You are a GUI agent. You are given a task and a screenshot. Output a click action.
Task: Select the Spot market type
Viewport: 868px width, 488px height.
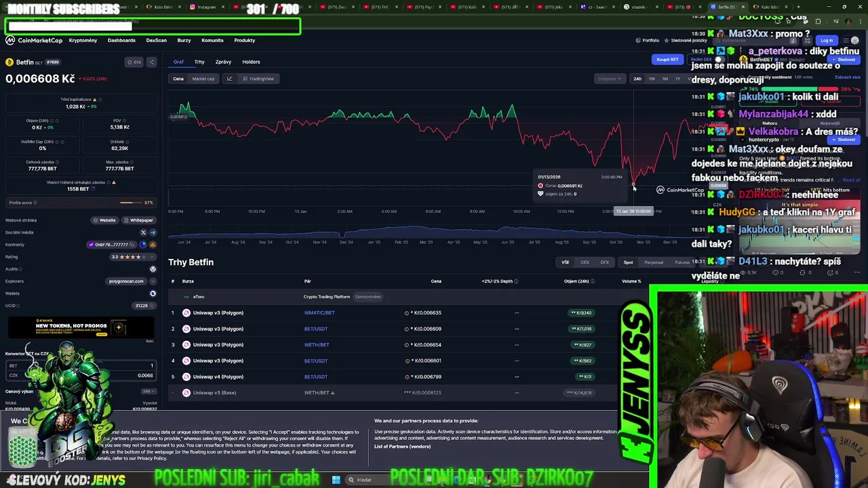tap(628, 262)
